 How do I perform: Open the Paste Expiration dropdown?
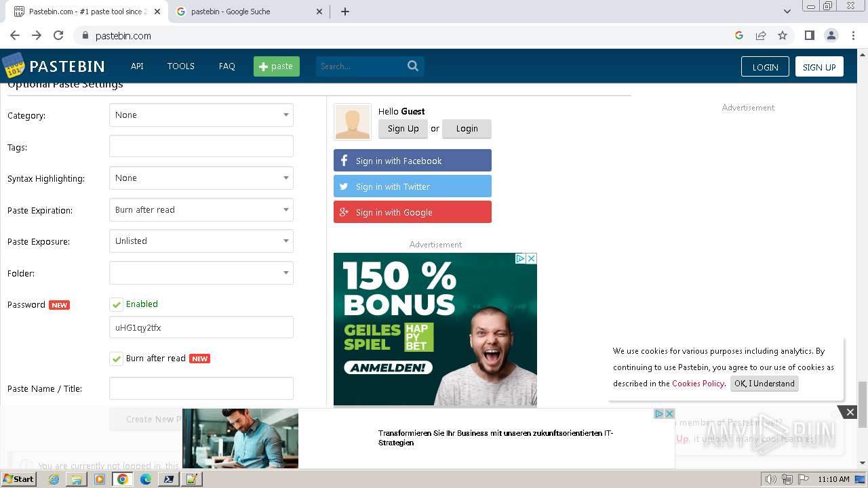coord(201,210)
